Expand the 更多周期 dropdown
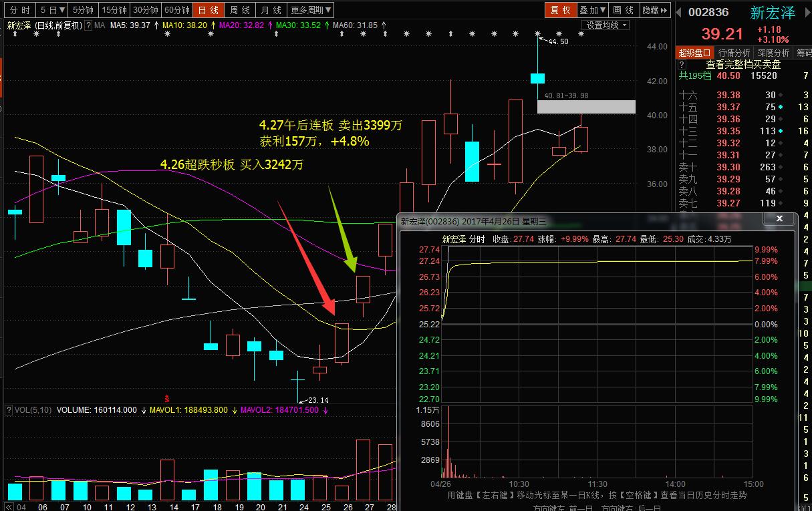 click(310, 10)
